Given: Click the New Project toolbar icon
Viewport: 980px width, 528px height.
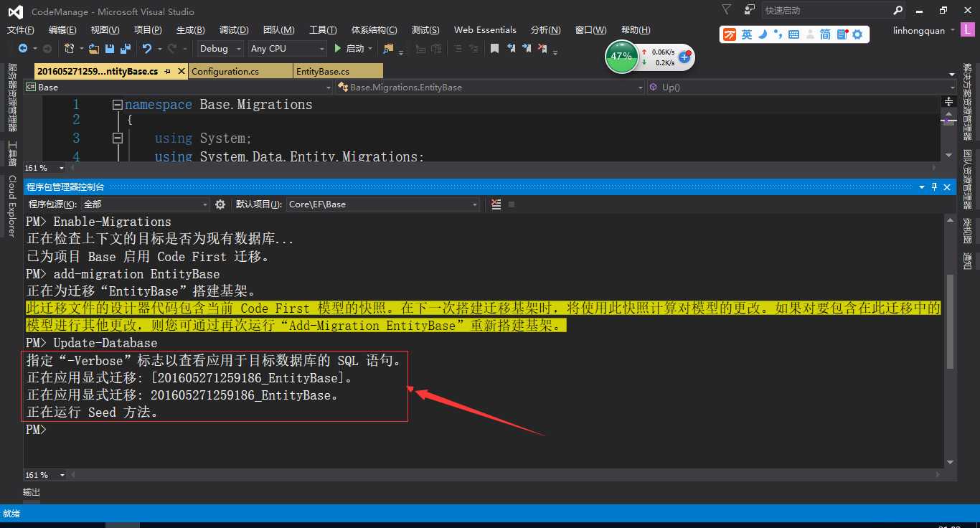Looking at the screenshot, I should tap(70, 49).
